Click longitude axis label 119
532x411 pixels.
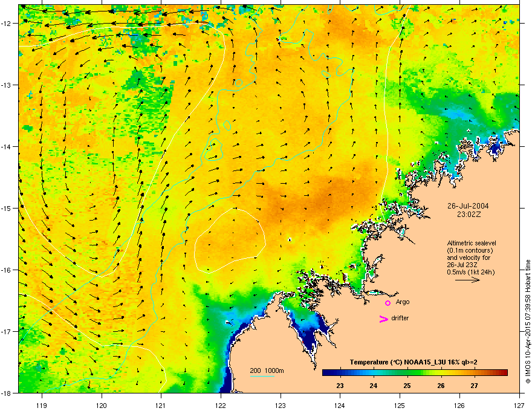coord(42,405)
